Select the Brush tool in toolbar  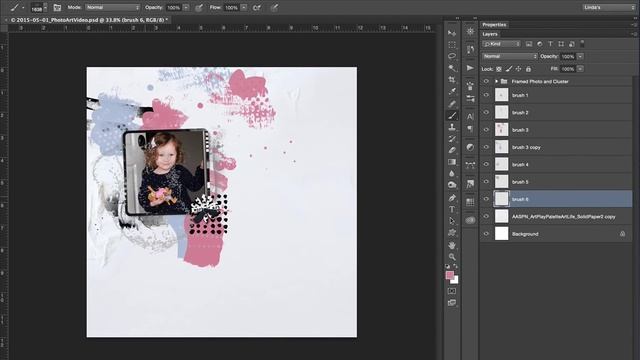[452, 116]
